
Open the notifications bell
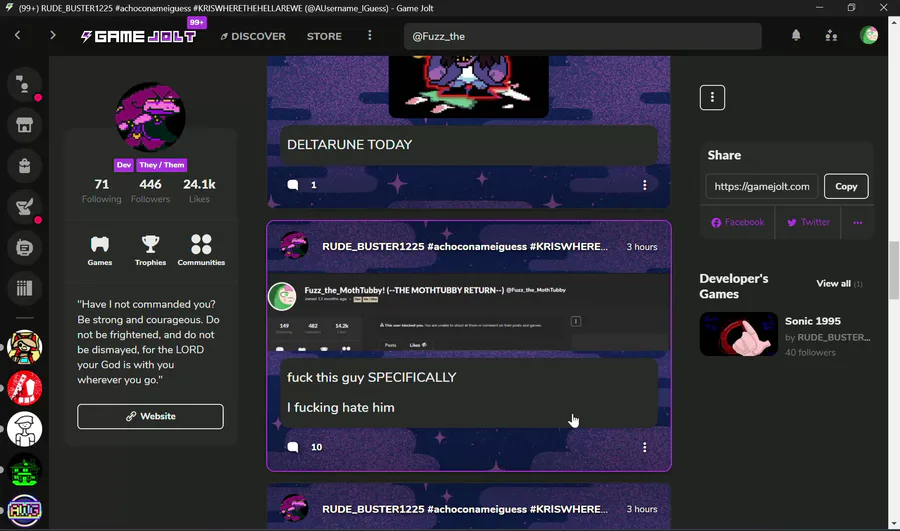coord(796,36)
